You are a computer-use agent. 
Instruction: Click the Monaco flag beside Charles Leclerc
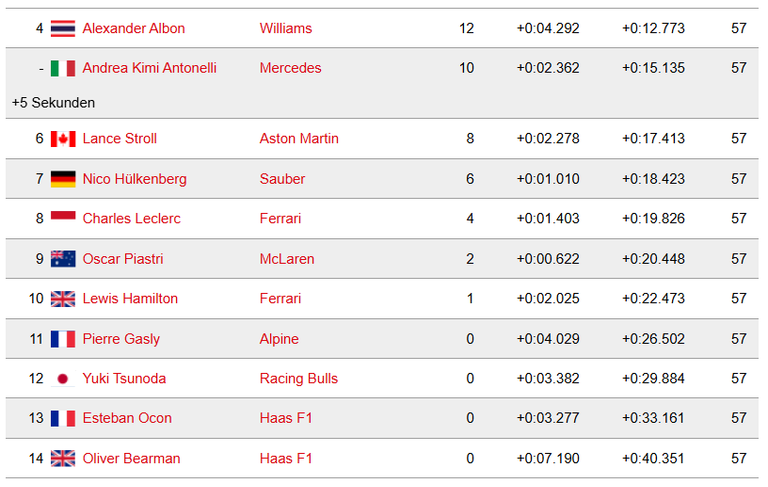(63, 219)
